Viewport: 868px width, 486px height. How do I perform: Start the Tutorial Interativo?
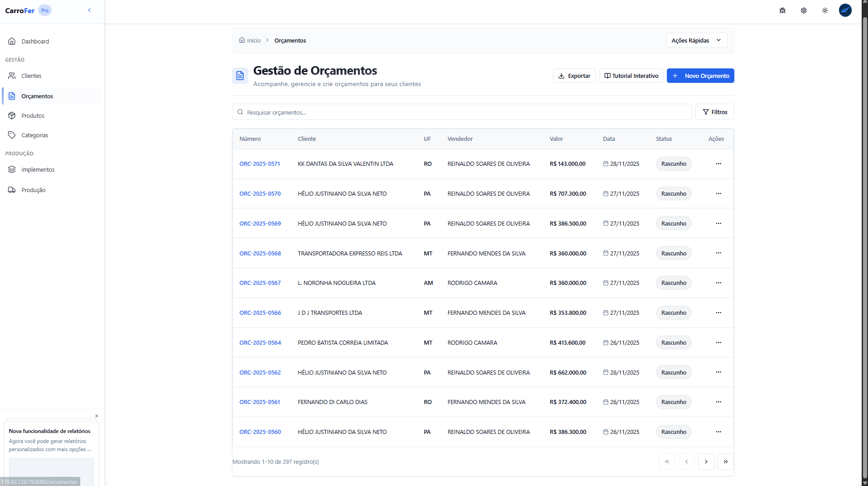(631, 76)
